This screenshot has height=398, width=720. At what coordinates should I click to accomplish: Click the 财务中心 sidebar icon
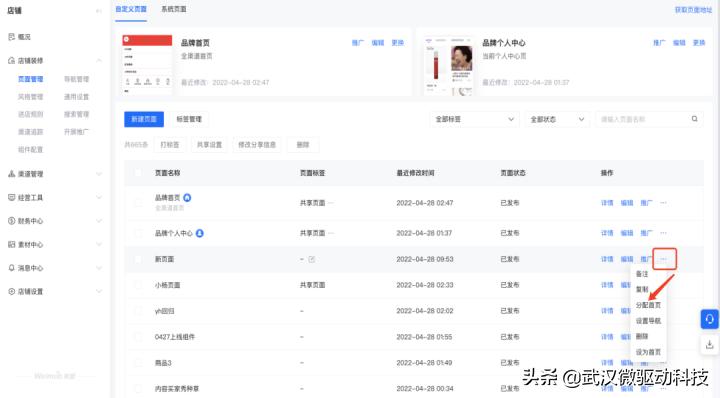tap(11, 221)
